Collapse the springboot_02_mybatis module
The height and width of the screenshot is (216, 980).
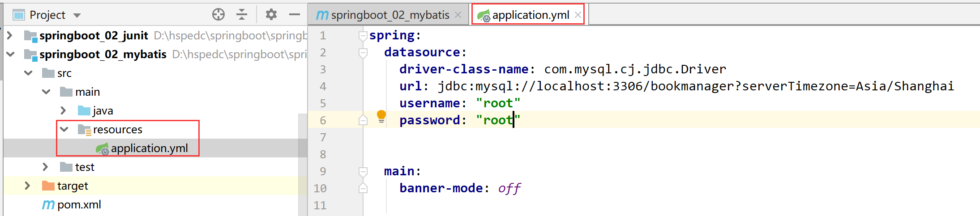(10, 54)
